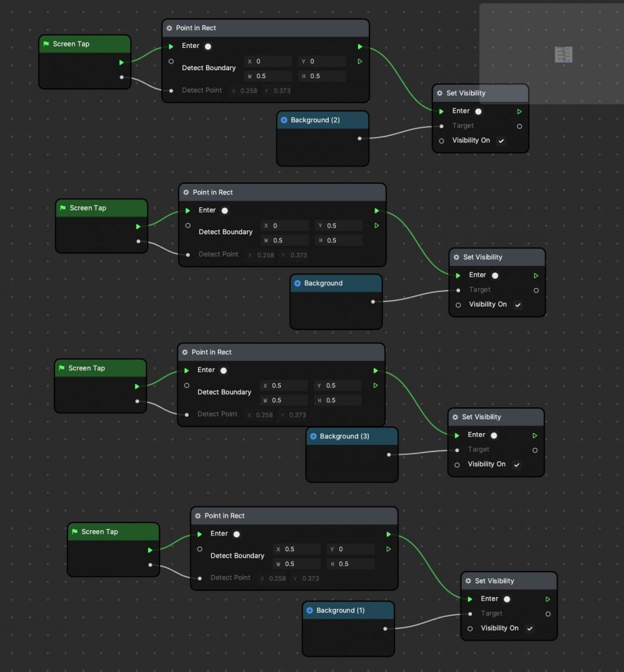
Task: Click the plus icon on Background (1) node
Action: tap(310, 610)
